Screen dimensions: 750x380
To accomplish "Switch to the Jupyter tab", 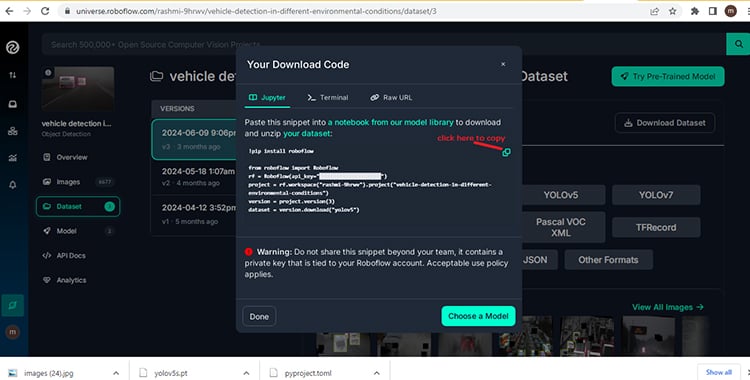I will click(267, 98).
